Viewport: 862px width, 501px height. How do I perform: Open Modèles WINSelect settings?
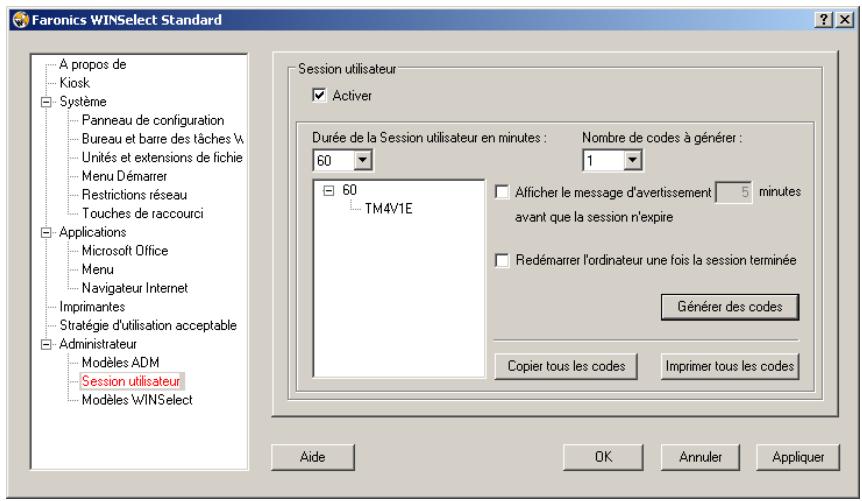click(x=137, y=400)
